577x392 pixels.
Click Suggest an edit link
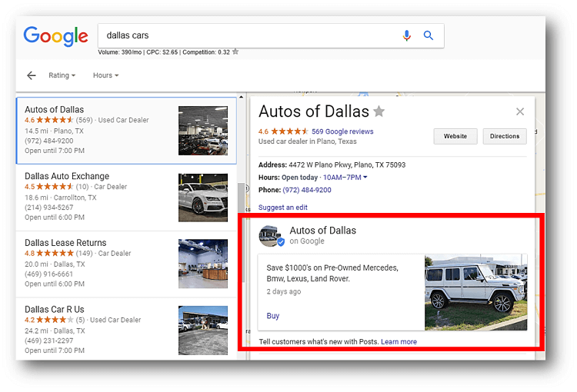click(x=282, y=208)
